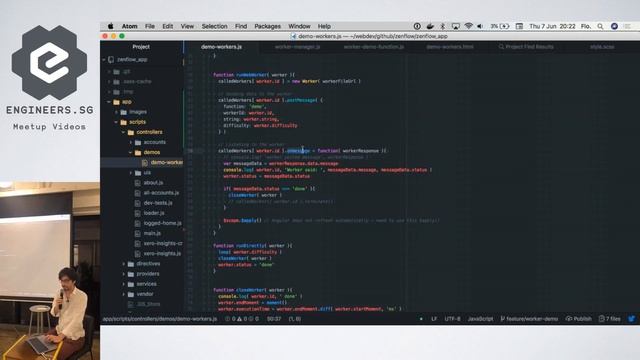Image resolution: width=640 pixels, height=360 pixels.
Task: Click cursor position 50:37 in status bar
Action: [274, 319]
